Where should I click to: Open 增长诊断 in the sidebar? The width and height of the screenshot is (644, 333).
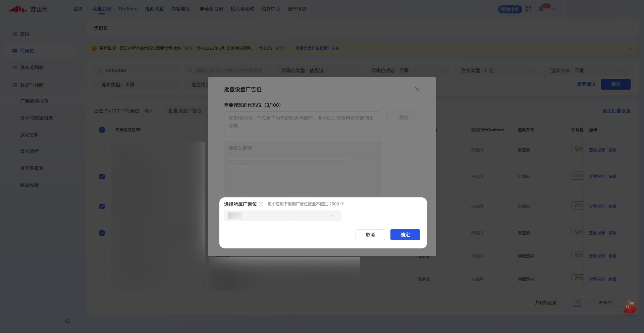tap(30, 151)
